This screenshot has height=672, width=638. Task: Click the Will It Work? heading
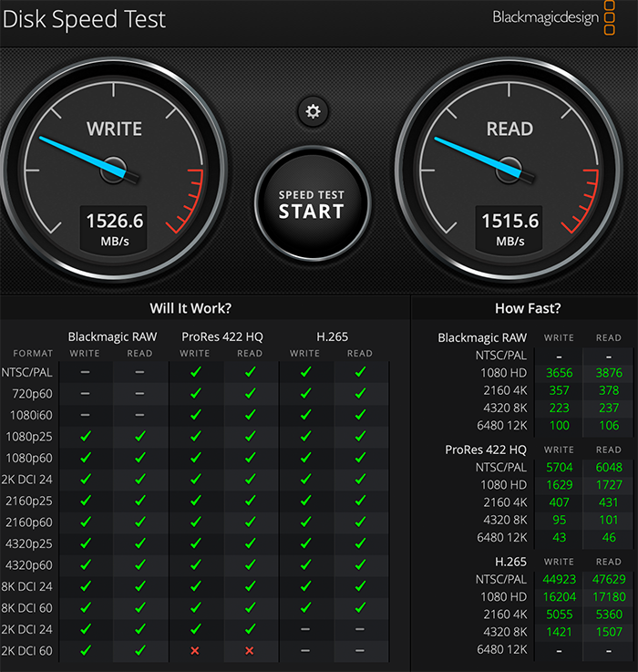[190, 308]
